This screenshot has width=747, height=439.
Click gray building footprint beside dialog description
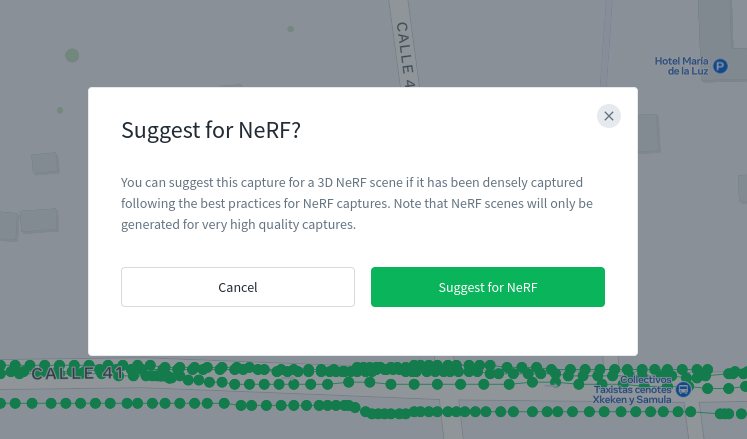39,221
